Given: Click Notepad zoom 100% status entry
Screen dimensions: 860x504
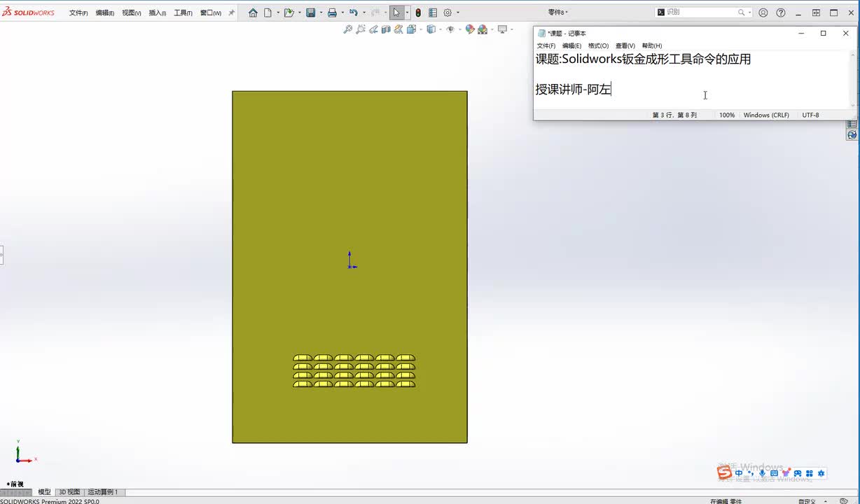Looking at the screenshot, I should [727, 115].
